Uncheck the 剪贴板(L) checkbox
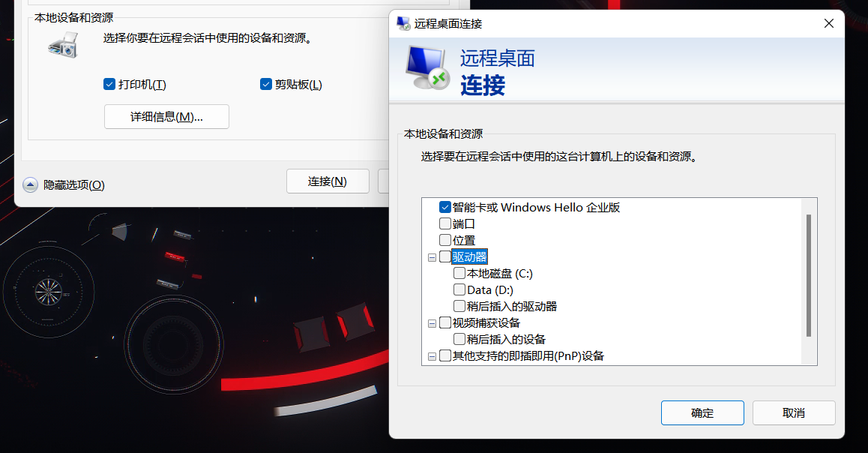 tap(265, 84)
